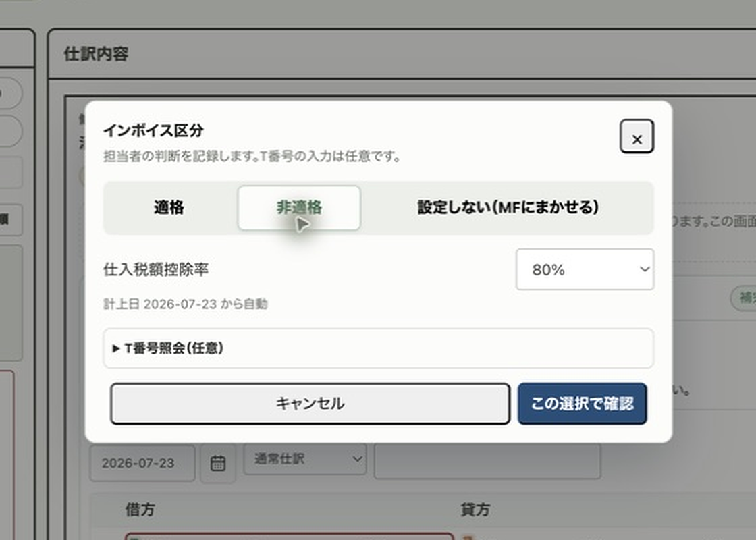Image resolution: width=756 pixels, height=540 pixels.
Task: Click the インボイス区分 dialog title
Action: coord(153,130)
